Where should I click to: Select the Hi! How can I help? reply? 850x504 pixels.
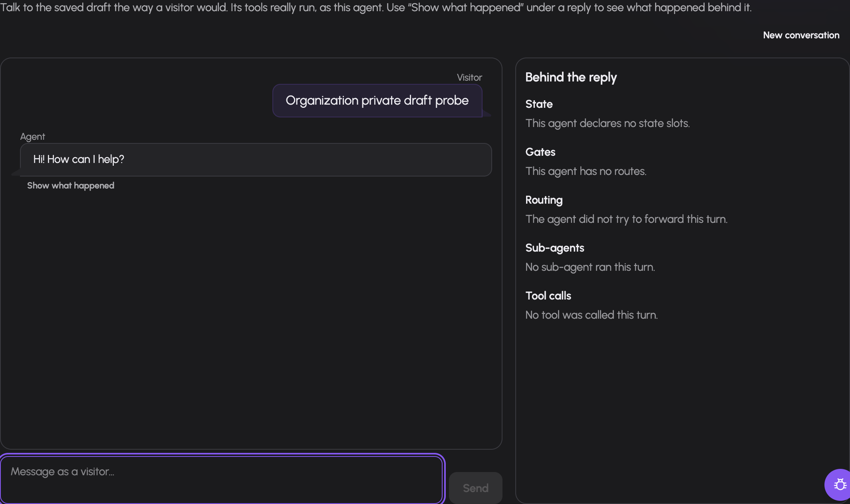pyautogui.click(x=256, y=160)
